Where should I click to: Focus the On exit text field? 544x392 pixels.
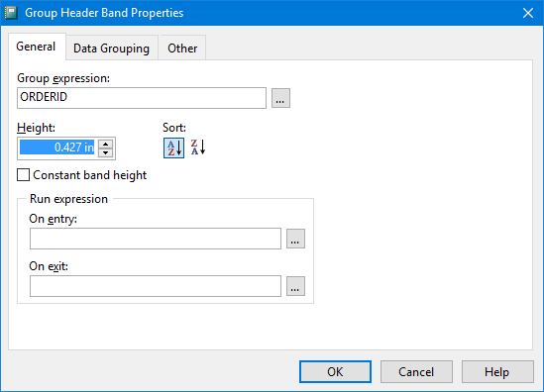156,286
